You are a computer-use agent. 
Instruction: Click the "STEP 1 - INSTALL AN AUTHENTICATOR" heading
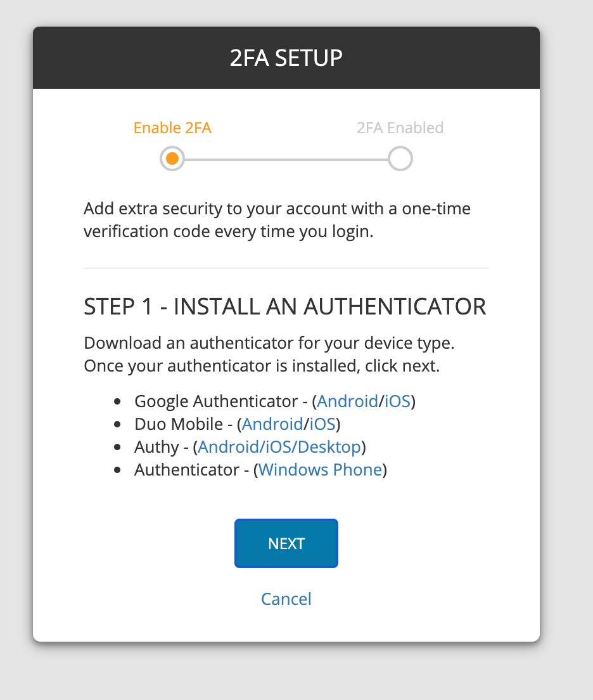tap(285, 307)
